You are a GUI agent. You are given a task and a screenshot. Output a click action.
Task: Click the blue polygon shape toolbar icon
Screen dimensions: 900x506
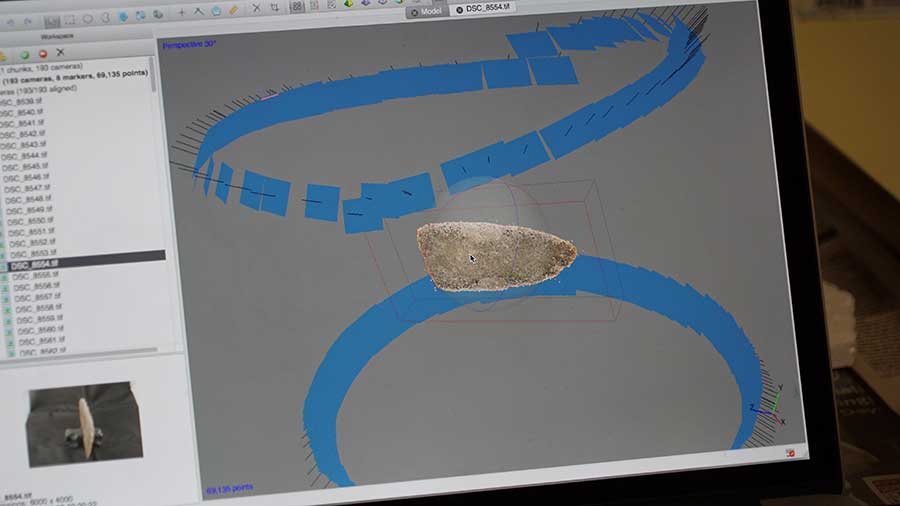click(216, 11)
